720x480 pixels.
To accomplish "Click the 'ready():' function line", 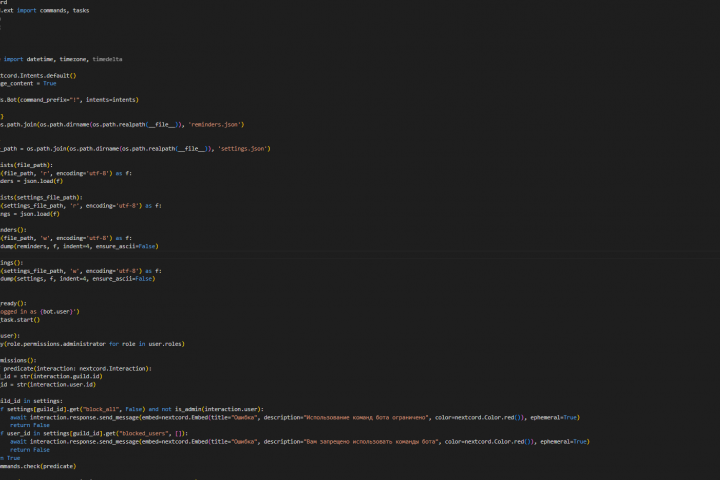I will click(13, 303).
